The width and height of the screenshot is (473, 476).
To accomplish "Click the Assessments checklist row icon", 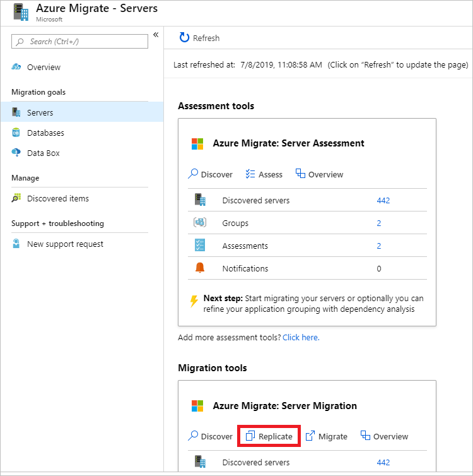I will click(200, 245).
